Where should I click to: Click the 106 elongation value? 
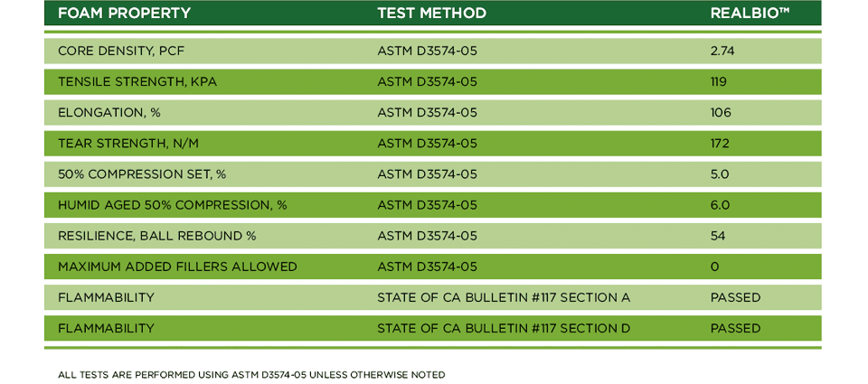point(721,113)
